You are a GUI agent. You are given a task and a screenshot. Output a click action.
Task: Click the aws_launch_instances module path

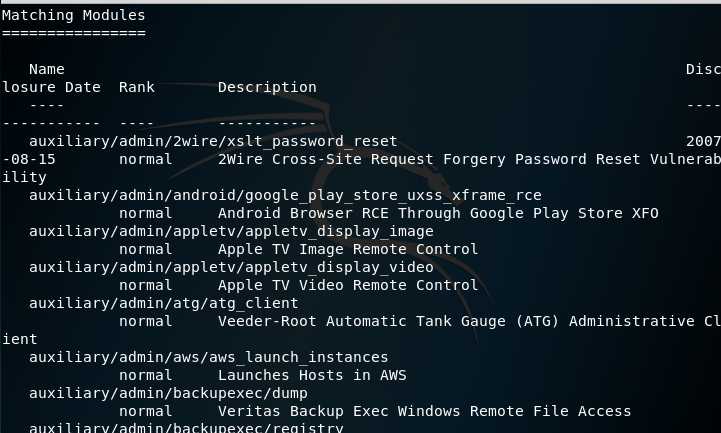[x=209, y=358]
